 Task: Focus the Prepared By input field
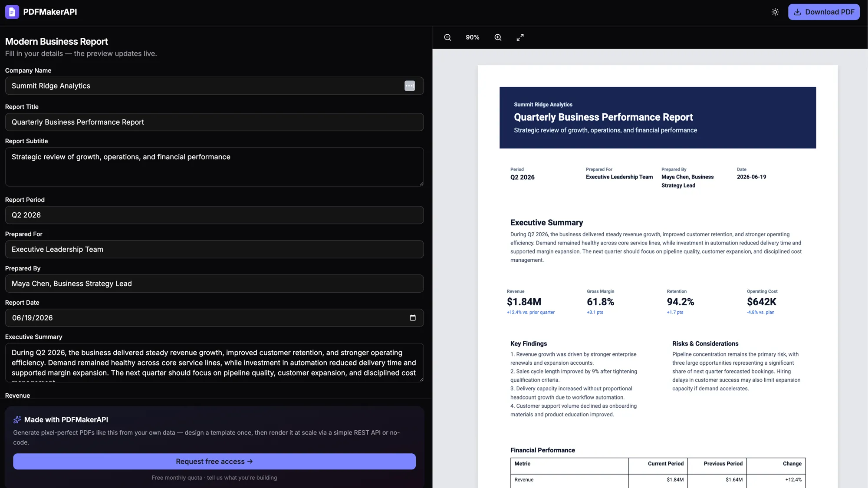214,284
